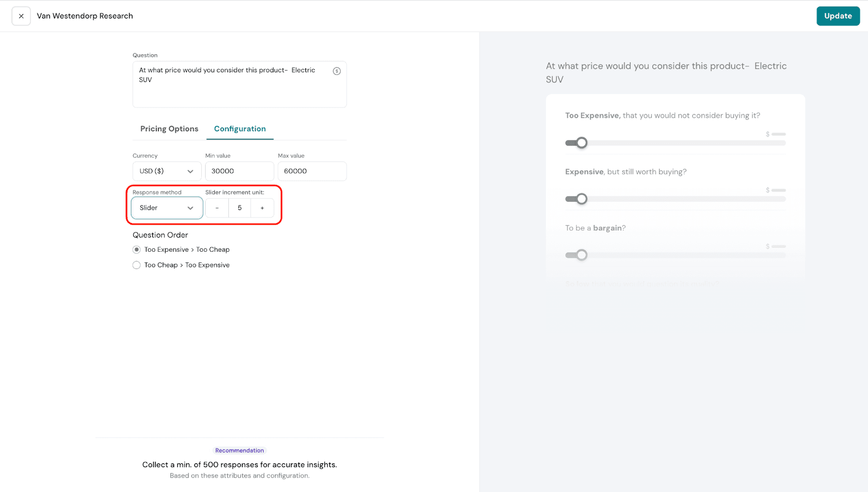Click the chevron arrow in Currency field
868x492 pixels.
click(x=190, y=171)
